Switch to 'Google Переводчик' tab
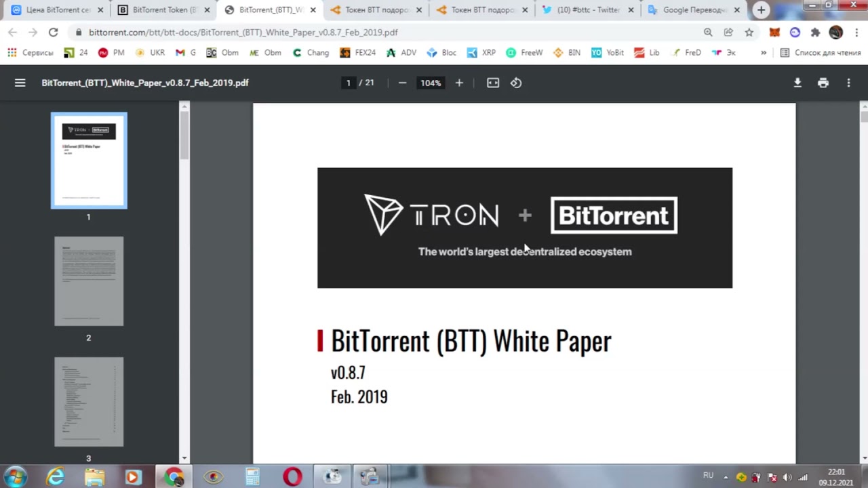 click(x=693, y=10)
